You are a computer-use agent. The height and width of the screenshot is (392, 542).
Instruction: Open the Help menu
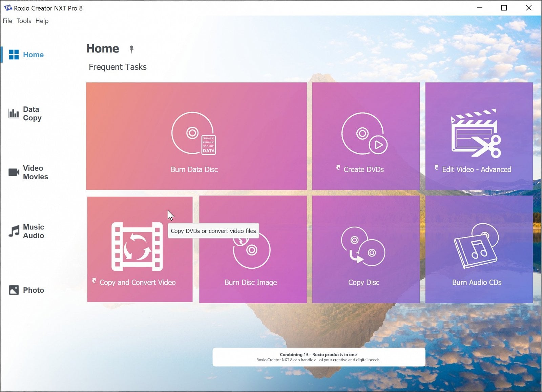click(42, 21)
